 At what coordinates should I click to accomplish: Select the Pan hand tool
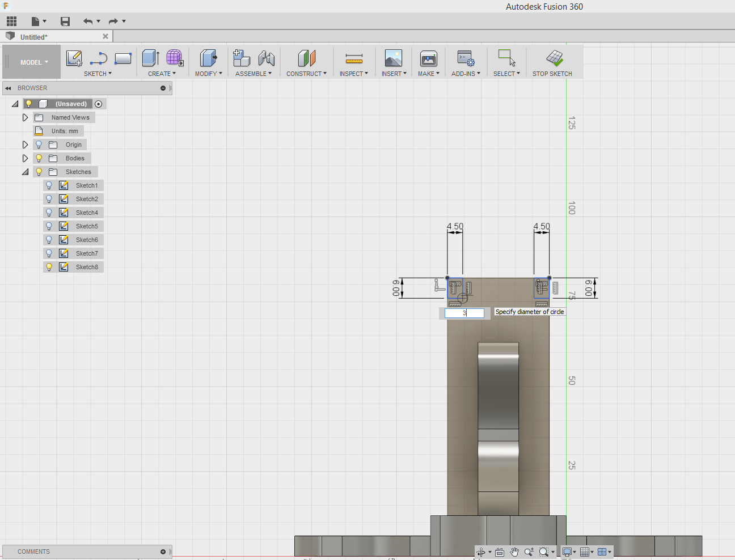(514, 552)
